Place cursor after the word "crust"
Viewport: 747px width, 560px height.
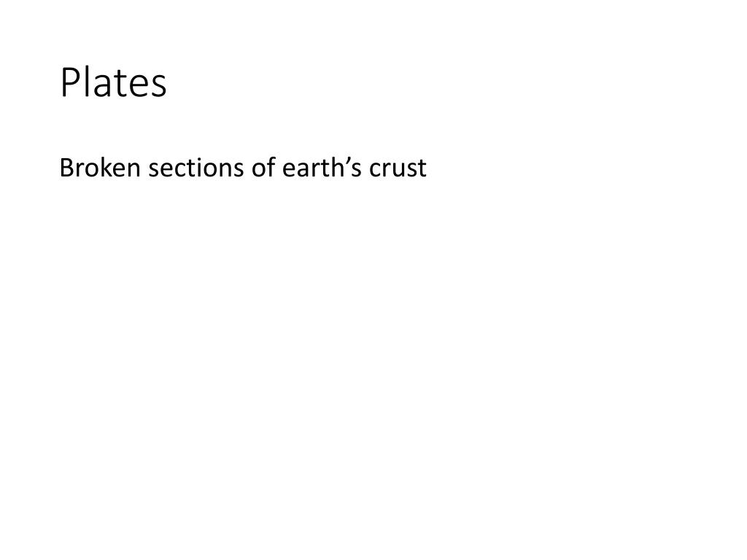click(x=427, y=168)
